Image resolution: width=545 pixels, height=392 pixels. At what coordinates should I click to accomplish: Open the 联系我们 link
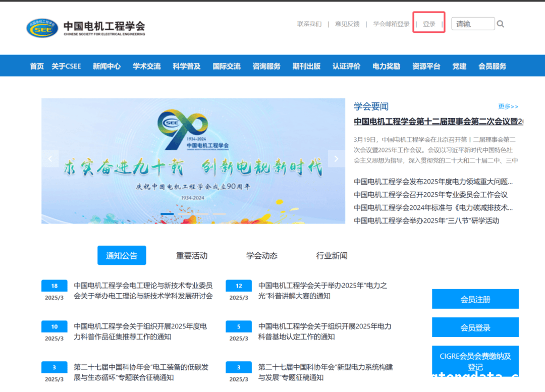pyautogui.click(x=309, y=24)
